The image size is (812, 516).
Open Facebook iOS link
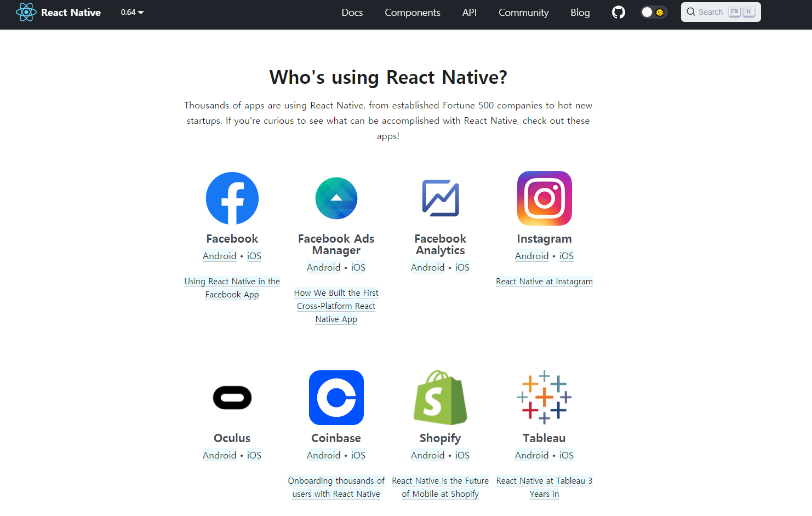pos(254,256)
